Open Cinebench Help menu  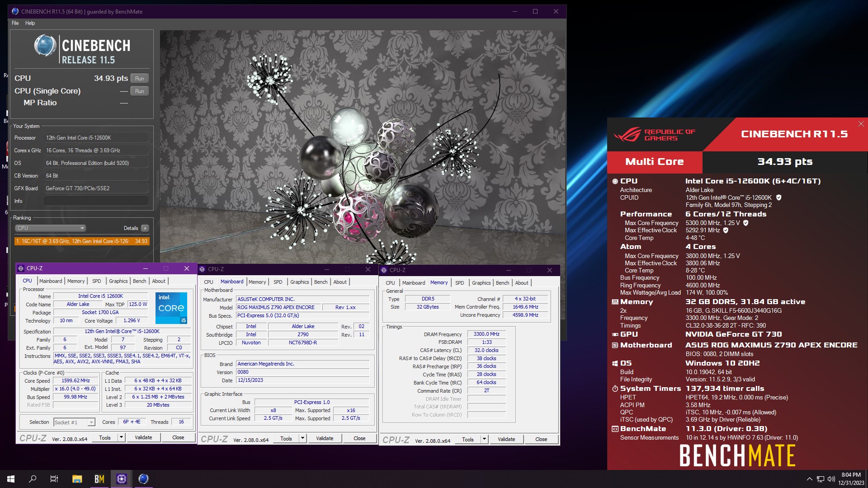30,23
